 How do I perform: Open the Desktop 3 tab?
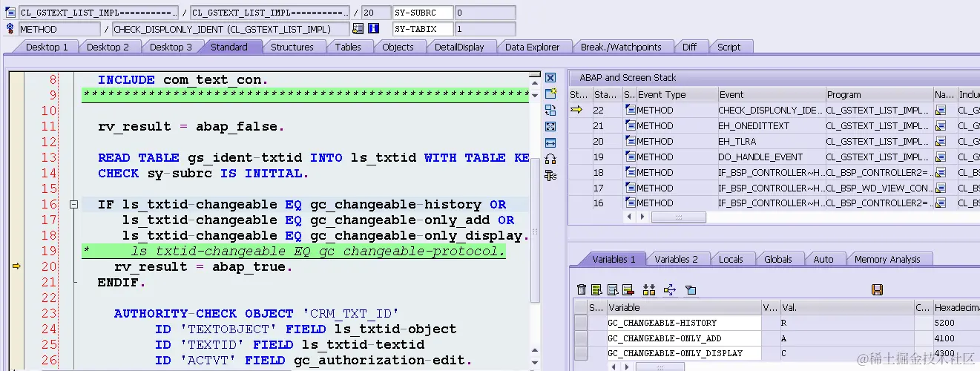171,47
